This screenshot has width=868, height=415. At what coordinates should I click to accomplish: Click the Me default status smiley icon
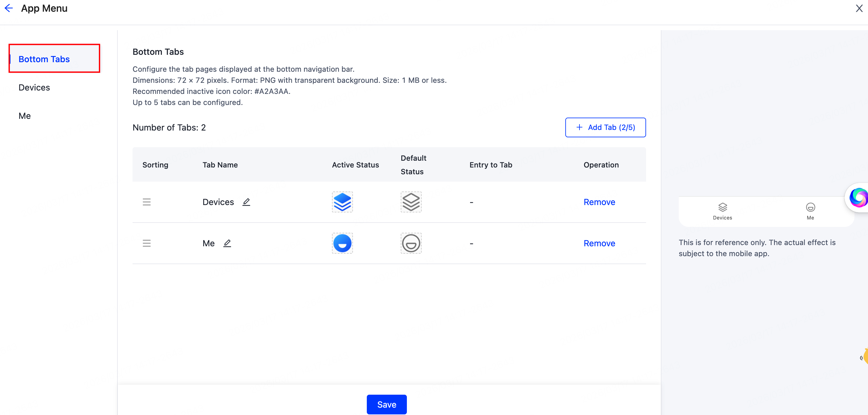click(x=411, y=243)
